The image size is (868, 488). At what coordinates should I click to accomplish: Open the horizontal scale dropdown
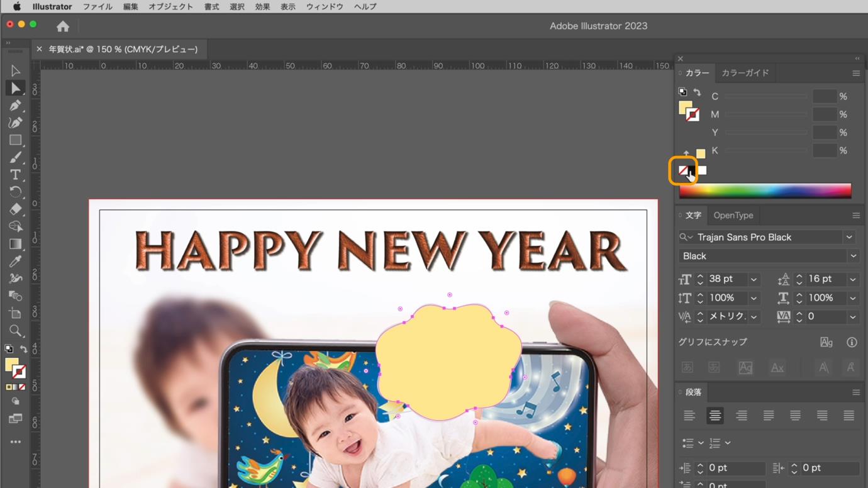pos(853,298)
